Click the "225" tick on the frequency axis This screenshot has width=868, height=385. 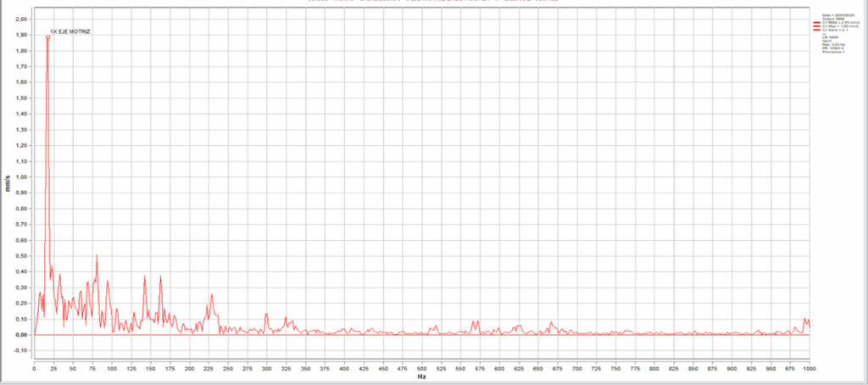(x=209, y=368)
